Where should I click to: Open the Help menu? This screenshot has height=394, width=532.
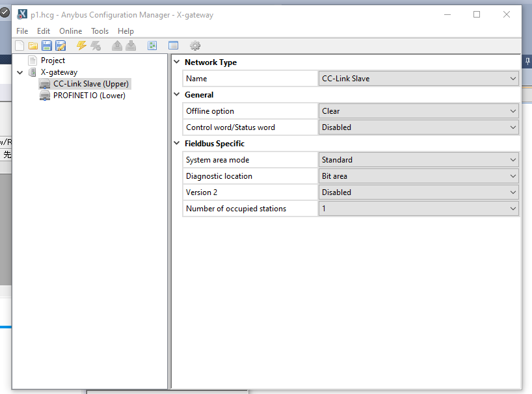126,31
